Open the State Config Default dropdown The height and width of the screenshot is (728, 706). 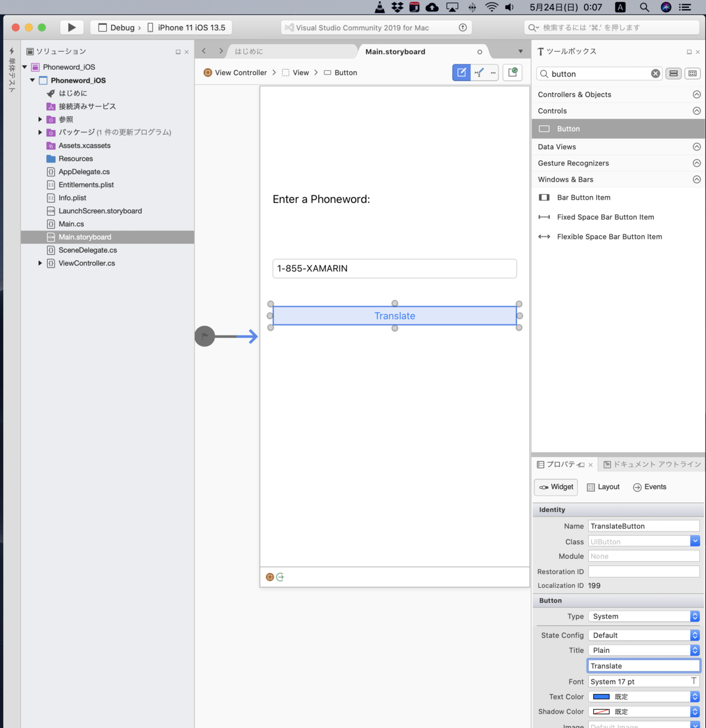point(643,635)
